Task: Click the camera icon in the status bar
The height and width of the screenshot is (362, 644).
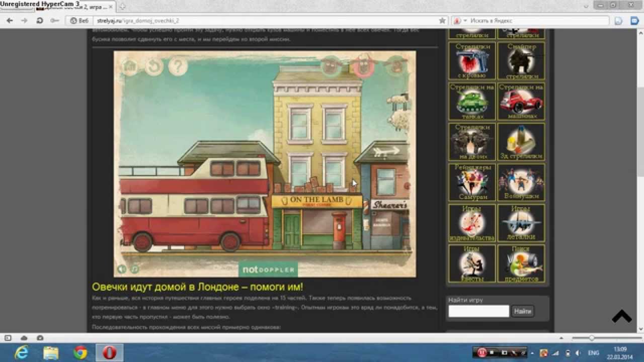Action: (x=40, y=338)
